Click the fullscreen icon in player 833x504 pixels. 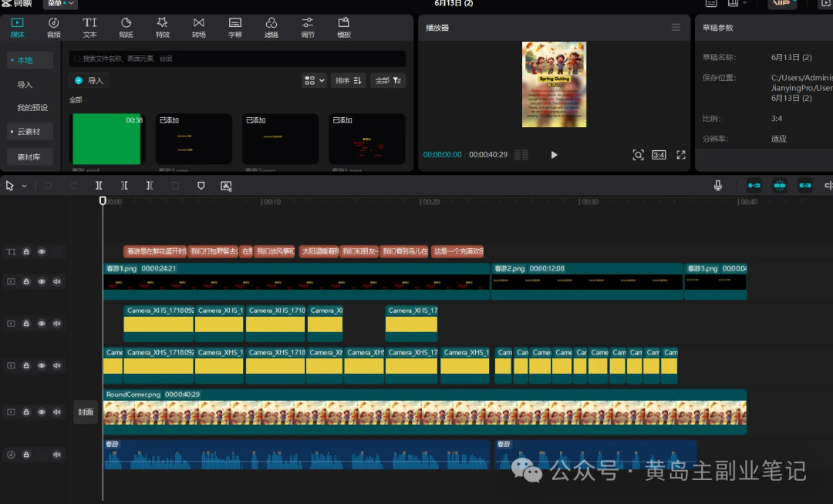click(x=680, y=155)
